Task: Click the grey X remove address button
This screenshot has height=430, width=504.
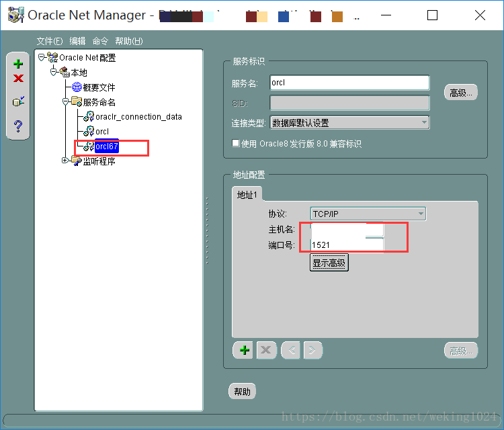Action: point(266,350)
